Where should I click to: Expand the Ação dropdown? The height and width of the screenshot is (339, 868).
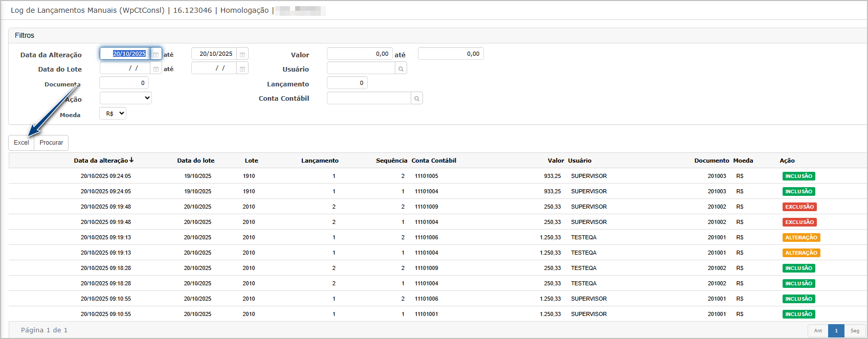pos(126,98)
